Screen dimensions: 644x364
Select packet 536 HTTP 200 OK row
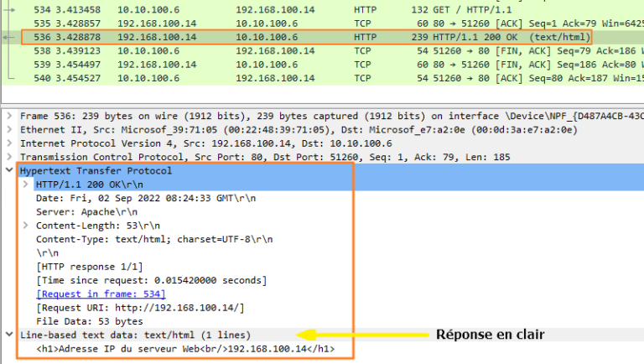click(322, 37)
